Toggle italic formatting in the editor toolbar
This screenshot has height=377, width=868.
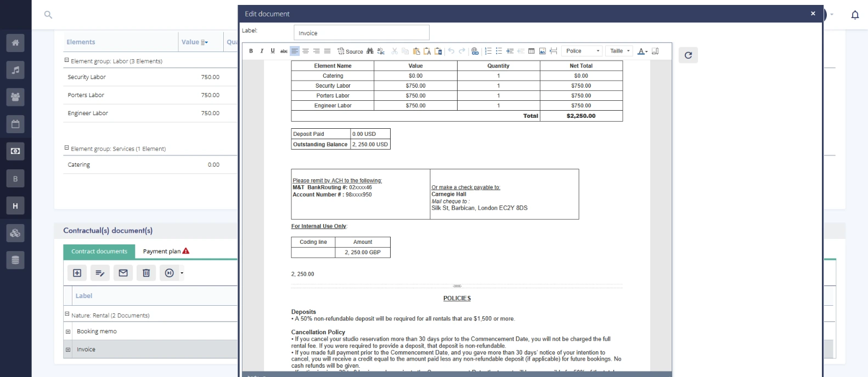[x=262, y=51]
